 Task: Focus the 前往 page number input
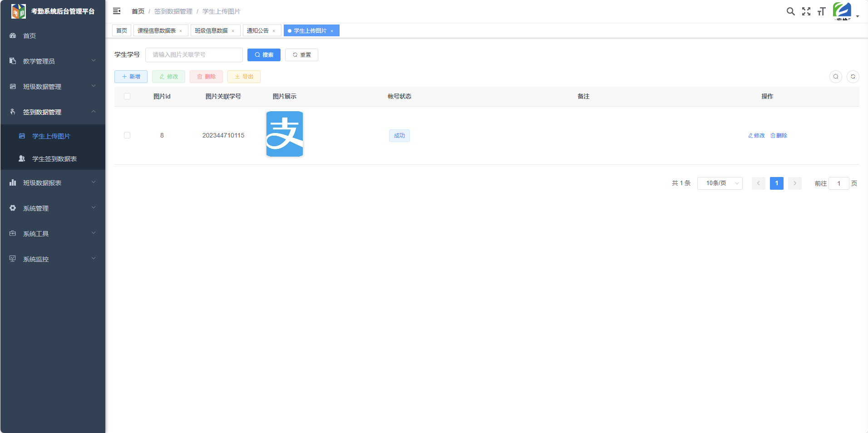coord(839,183)
